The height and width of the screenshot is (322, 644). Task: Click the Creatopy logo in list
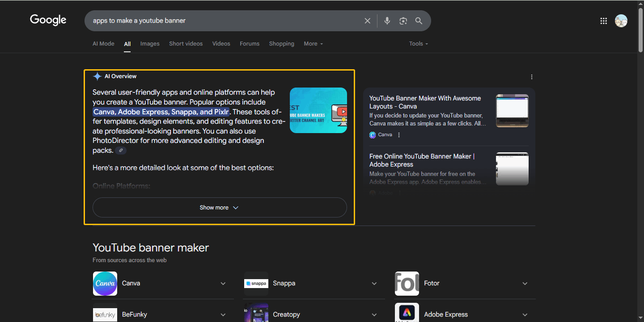tap(256, 313)
